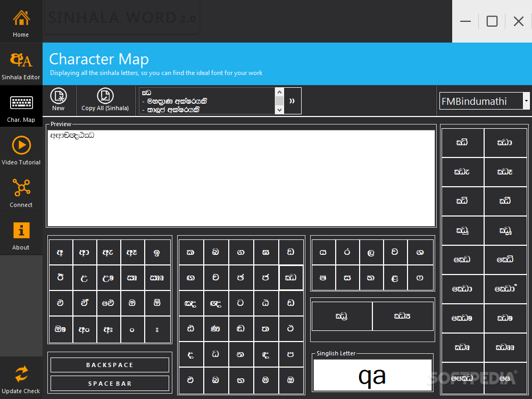This screenshot has width=532, height=399.
Task: Insert the consonant ය
Action: 323,252
